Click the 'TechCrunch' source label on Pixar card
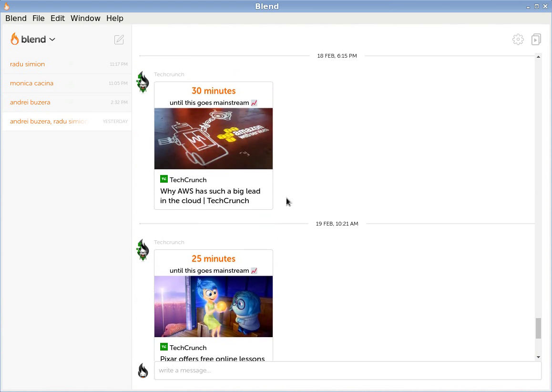 coord(188,348)
